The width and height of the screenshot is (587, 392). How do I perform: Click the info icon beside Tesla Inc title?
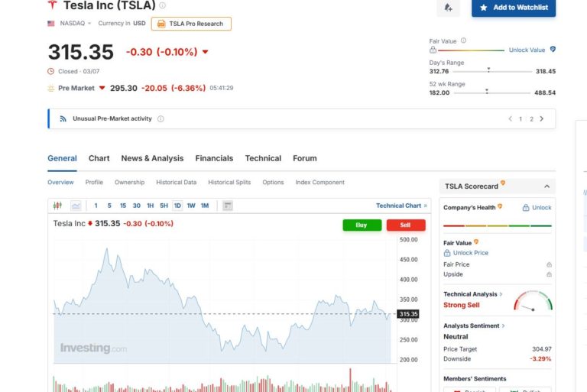click(x=162, y=5)
